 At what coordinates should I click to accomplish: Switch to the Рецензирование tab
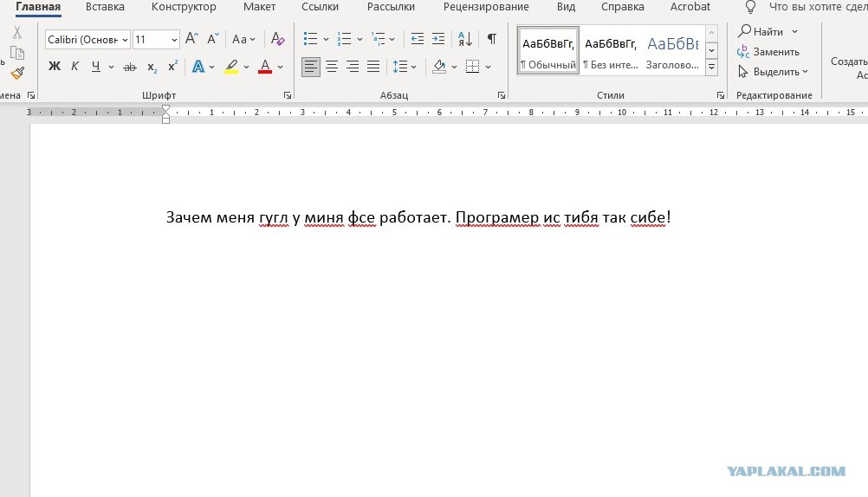[x=486, y=7]
